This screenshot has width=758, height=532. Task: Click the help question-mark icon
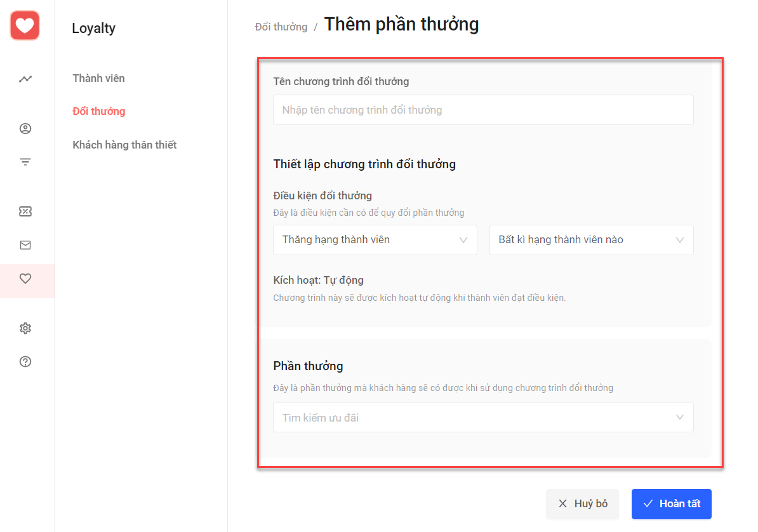25,362
